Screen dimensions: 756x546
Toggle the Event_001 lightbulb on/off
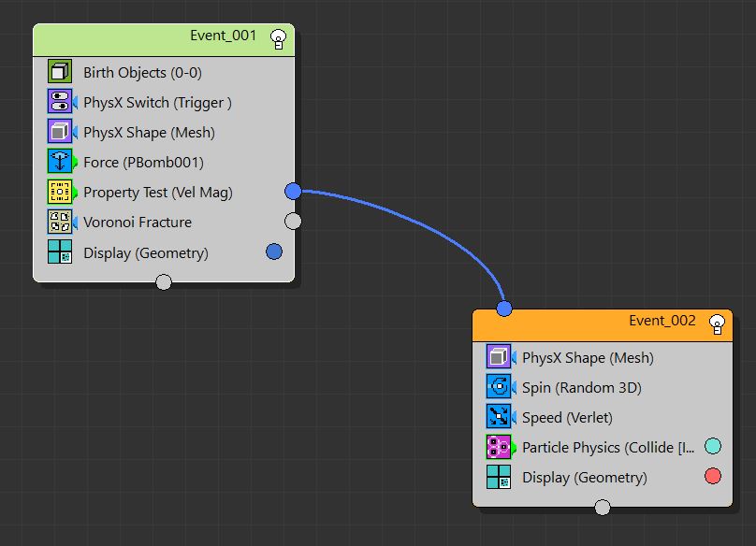[x=278, y=38]
